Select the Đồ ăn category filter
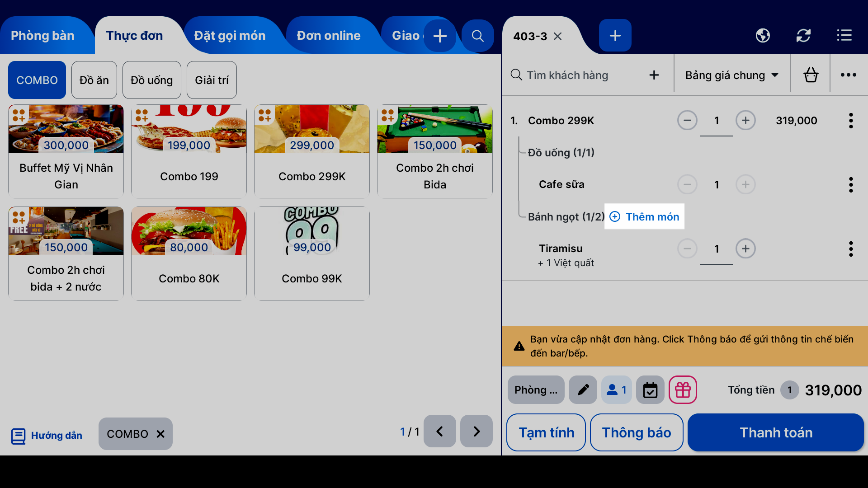Viewport: 868px width, 488px height. tap(94, 80)
